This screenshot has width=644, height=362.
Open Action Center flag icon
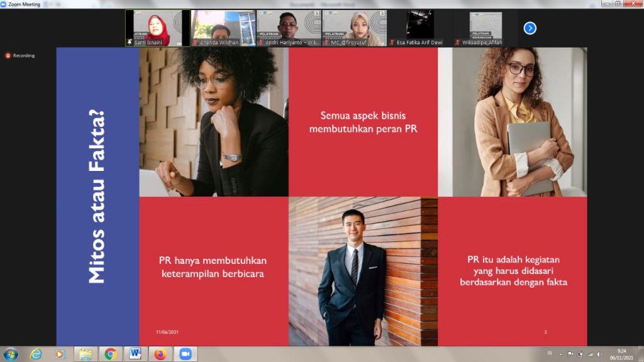[x=570, y=354]
